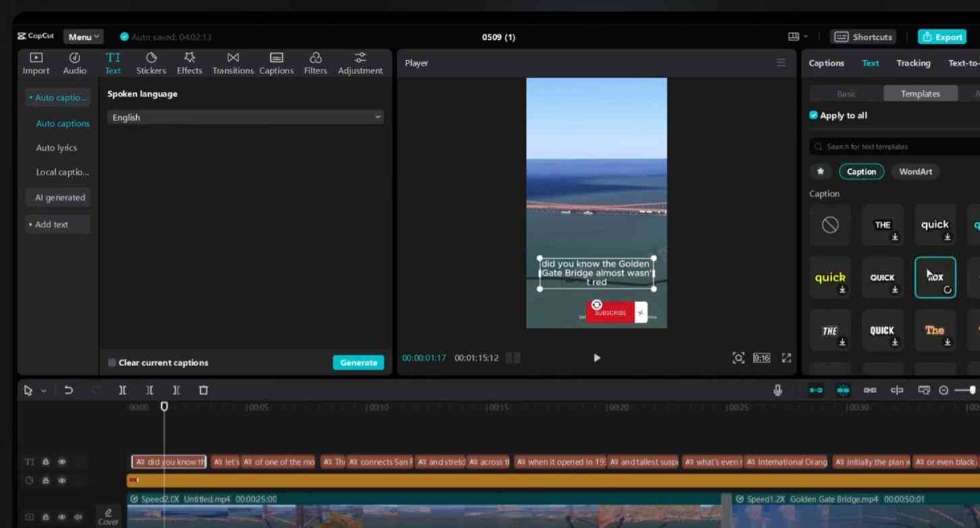The width and height of the screenshot is (980, 528).
Task: Click the preview axis icon in timeline toolbar
Action: (x=896, y=390)
